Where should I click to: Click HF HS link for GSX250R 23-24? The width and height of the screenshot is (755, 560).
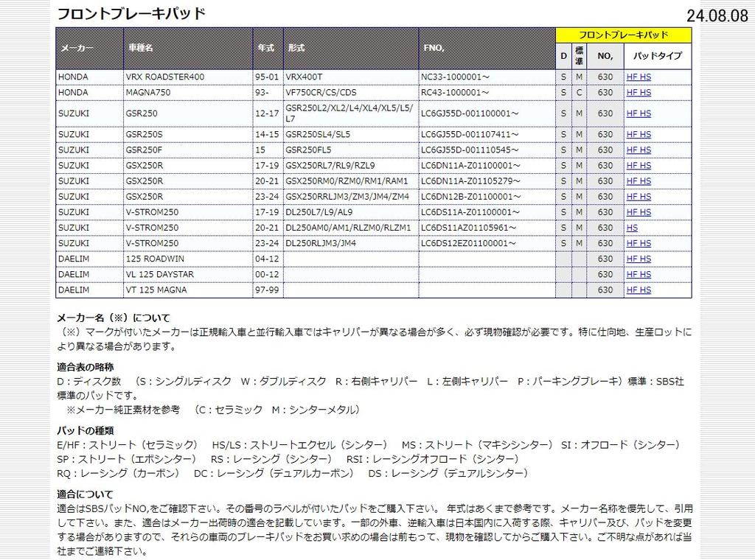coord(639,197)
